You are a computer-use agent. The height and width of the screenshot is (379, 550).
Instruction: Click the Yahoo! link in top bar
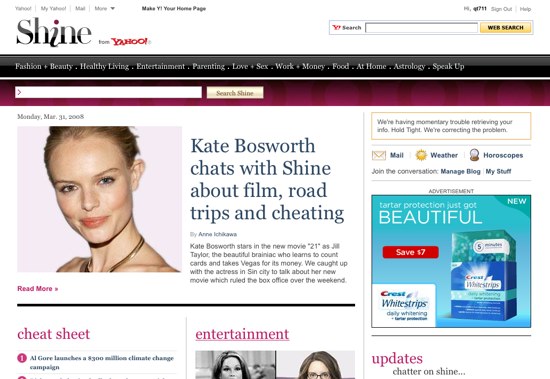(x=23, y=8)
